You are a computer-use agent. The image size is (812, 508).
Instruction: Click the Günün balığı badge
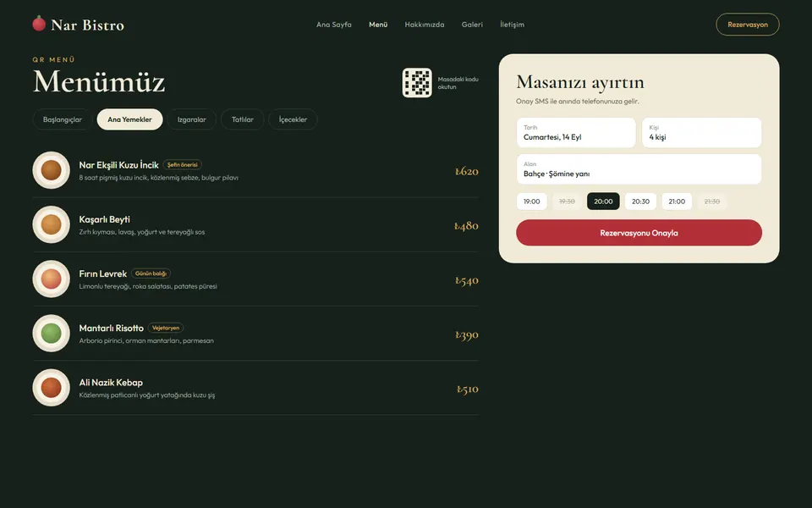tap(151, 273)
